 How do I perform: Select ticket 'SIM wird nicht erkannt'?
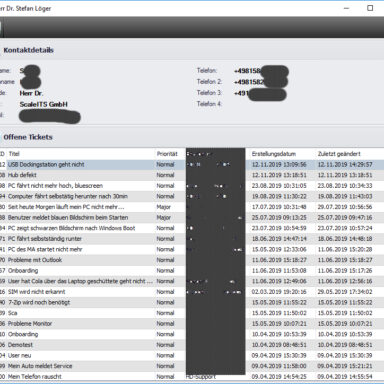tap(192, 292)
